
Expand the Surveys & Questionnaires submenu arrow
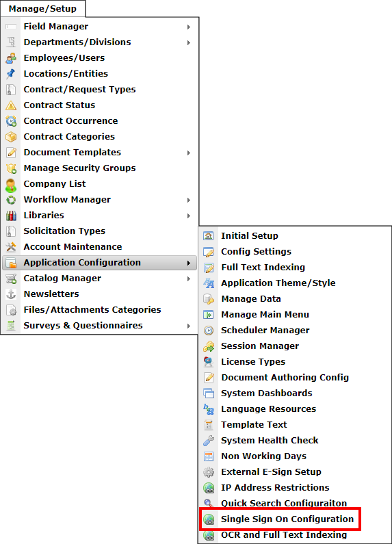coord(189,326)
